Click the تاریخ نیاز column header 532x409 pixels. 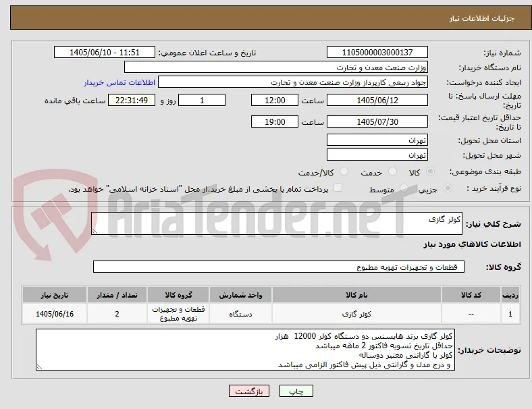[55, 295]
